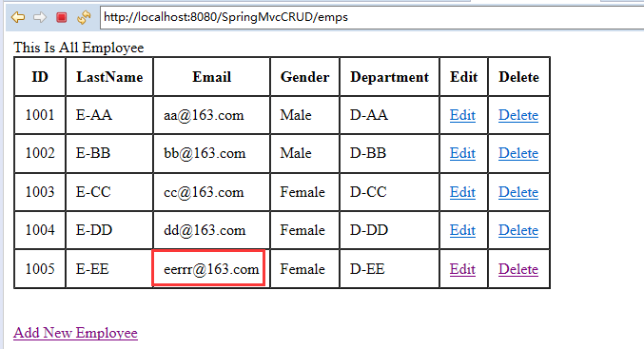Click Female gender in row 1004

pyautogui.click(x=302, y=230)
